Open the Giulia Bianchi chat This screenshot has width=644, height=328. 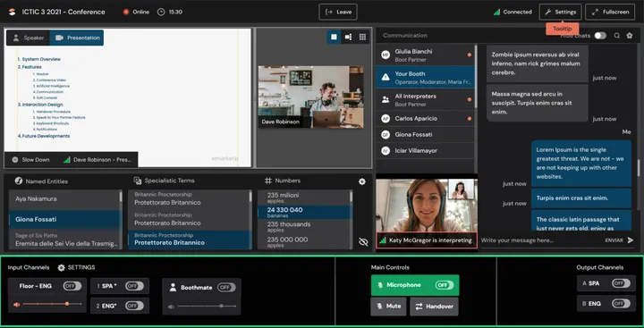pos(425,55)
